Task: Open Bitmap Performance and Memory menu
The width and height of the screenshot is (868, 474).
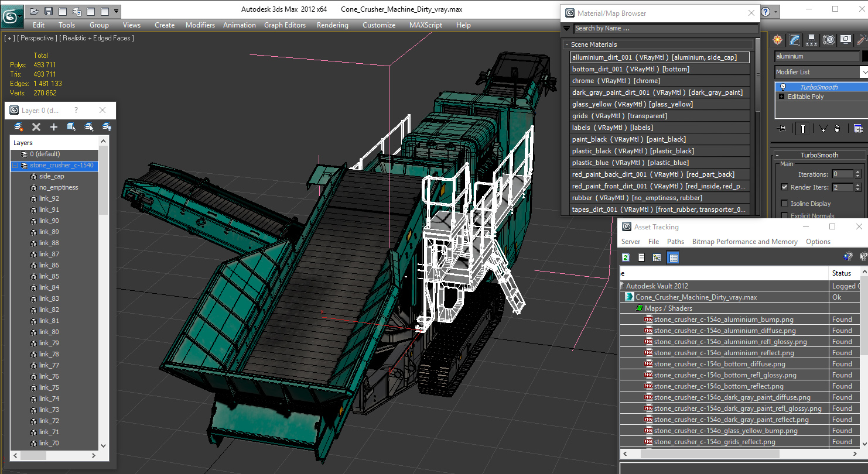Action: coord(745,242)
